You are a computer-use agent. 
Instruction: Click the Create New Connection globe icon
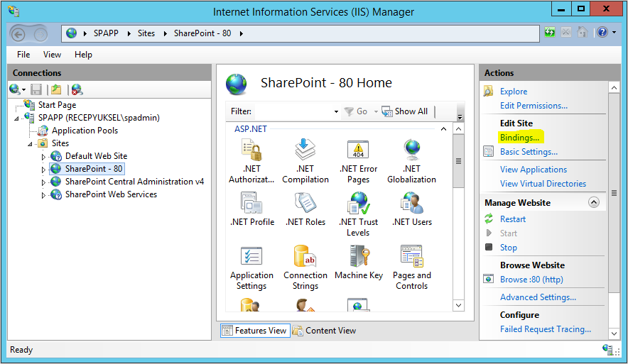(x=15, y=89)
